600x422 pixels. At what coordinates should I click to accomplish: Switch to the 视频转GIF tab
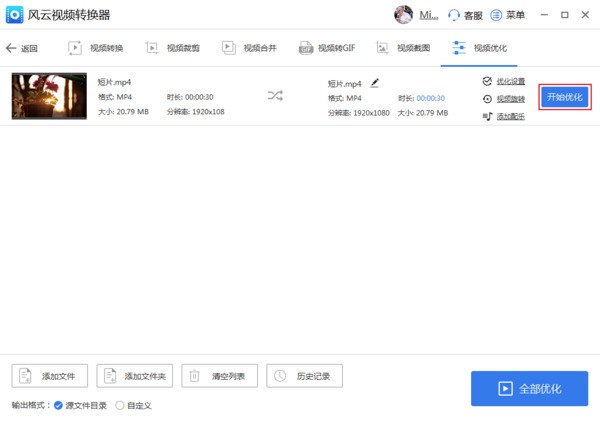coord(327,48)
